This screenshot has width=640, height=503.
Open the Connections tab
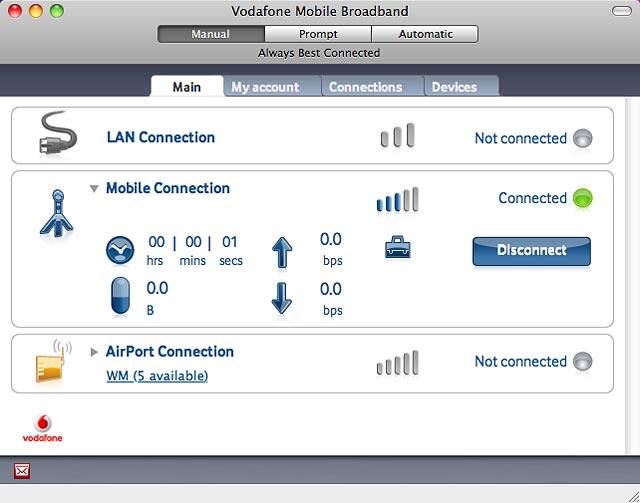pos(373,87)
